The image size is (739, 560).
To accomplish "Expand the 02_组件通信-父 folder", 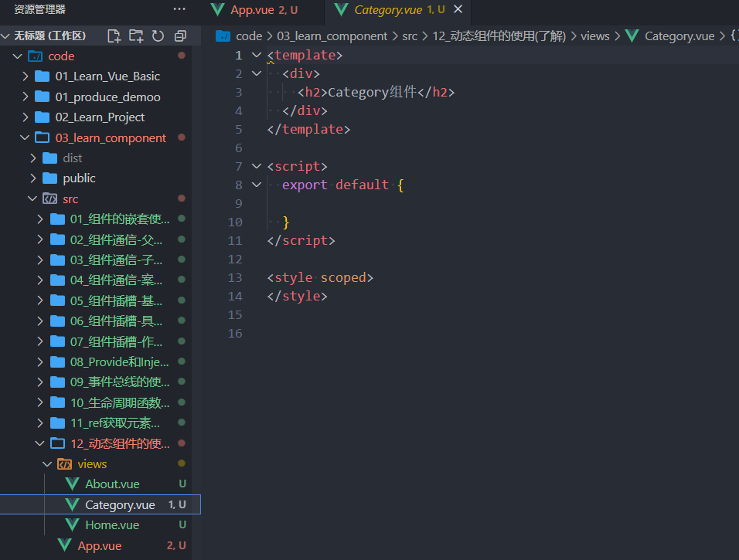I will [40, 239].
